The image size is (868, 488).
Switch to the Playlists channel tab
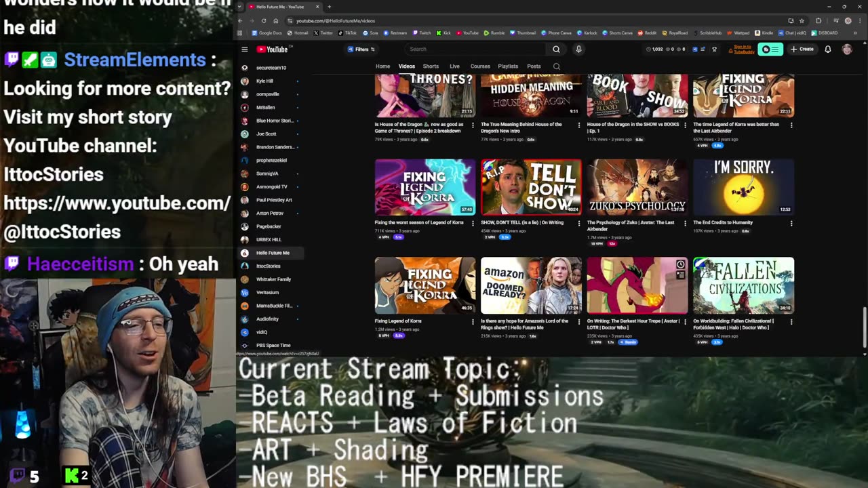[x=508, y=66]
